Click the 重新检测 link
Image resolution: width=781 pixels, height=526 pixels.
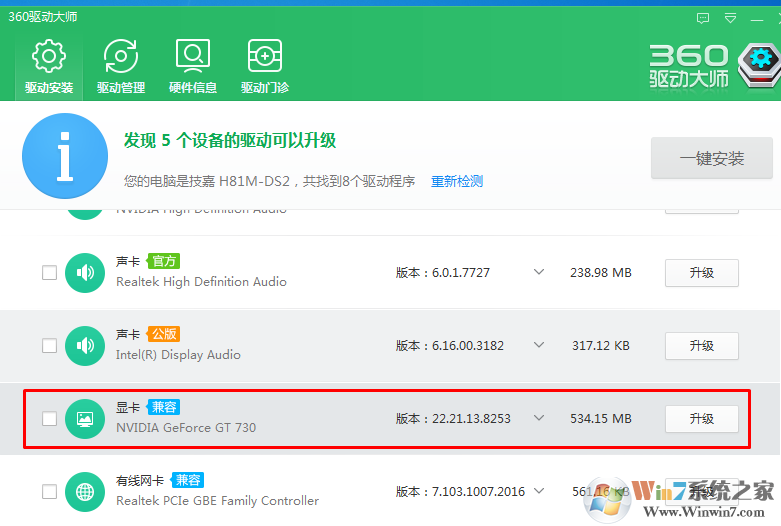pyautogui.click(x=457, y=181)
